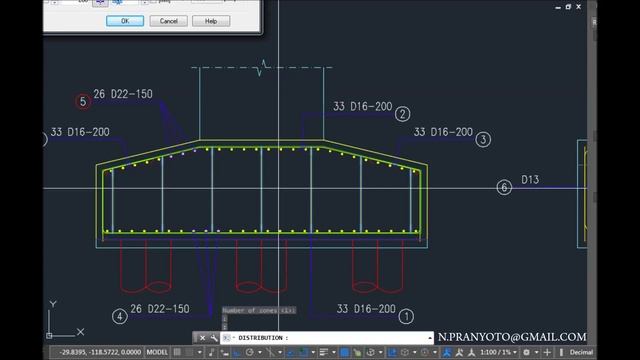Click the Annotation Scale icon
This screenshot has width=640, height=360.
[x=471, y=352]
